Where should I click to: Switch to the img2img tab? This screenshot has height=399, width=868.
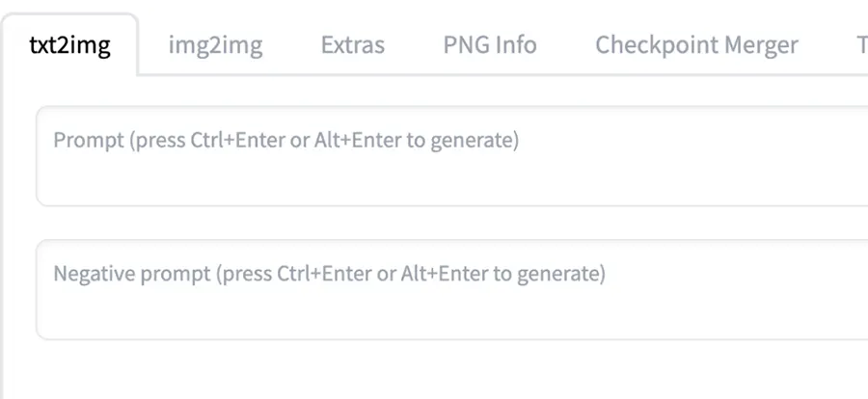pos(215,45)
